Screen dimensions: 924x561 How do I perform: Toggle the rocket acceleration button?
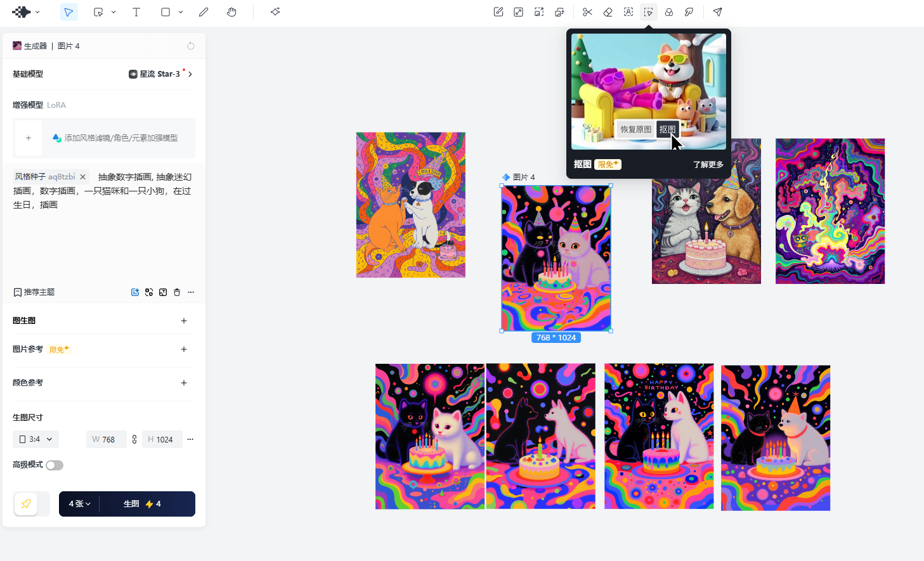(26, 504)
